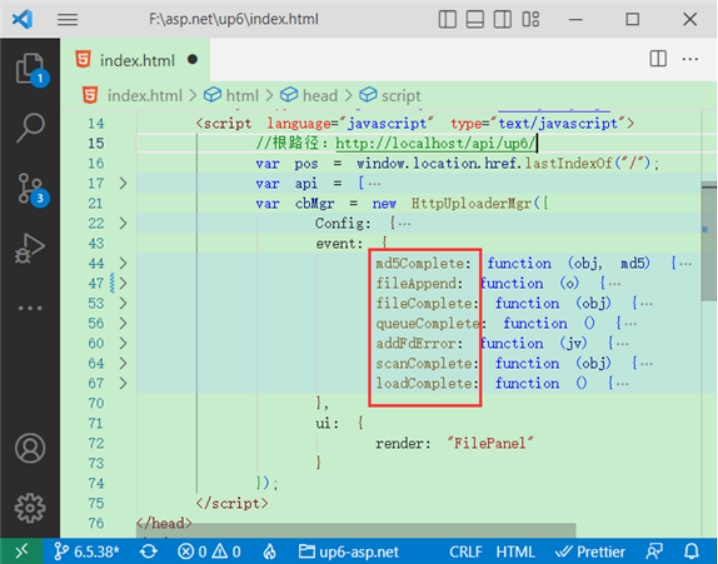Click the vertical scrollbar thumb in editor

(x=709, y=241)
